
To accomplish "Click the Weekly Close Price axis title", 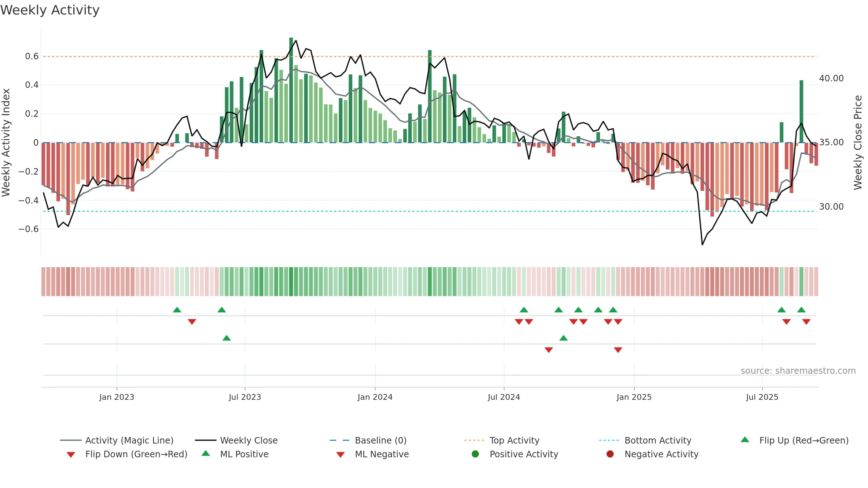I will 858,142.
